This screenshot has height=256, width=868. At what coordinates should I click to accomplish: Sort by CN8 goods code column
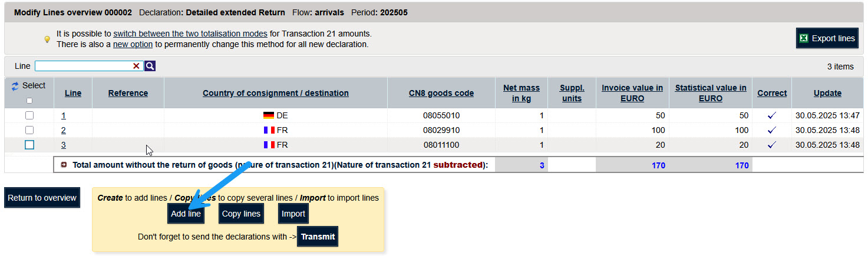[x=441, y=93]
